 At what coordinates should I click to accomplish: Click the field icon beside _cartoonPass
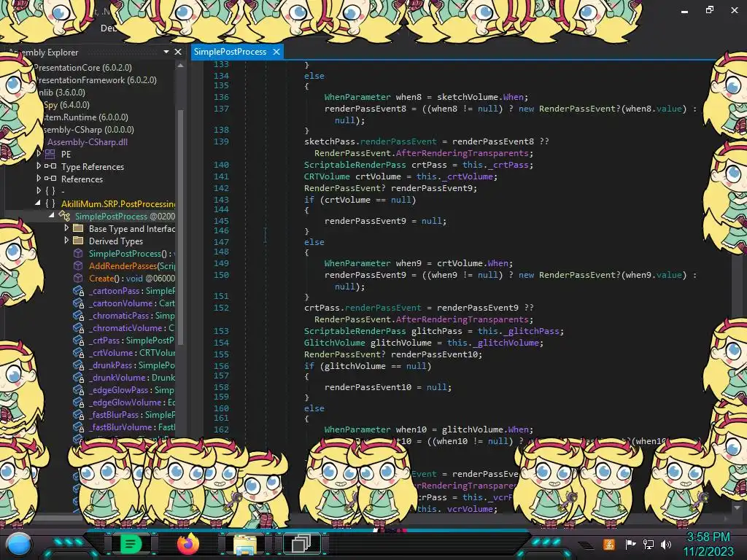click(78, 290)
